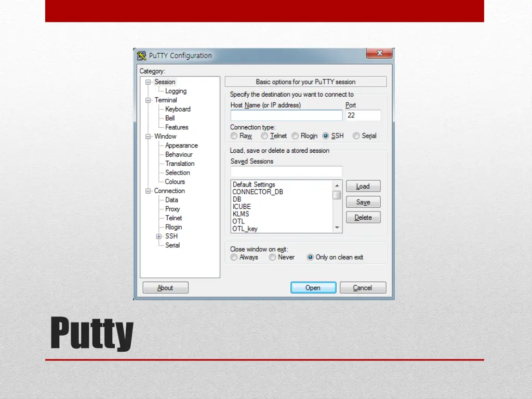Focus the Saved Sessions name field
The width and height of the screenshot is (532, 399).
[x=286, y=171]
